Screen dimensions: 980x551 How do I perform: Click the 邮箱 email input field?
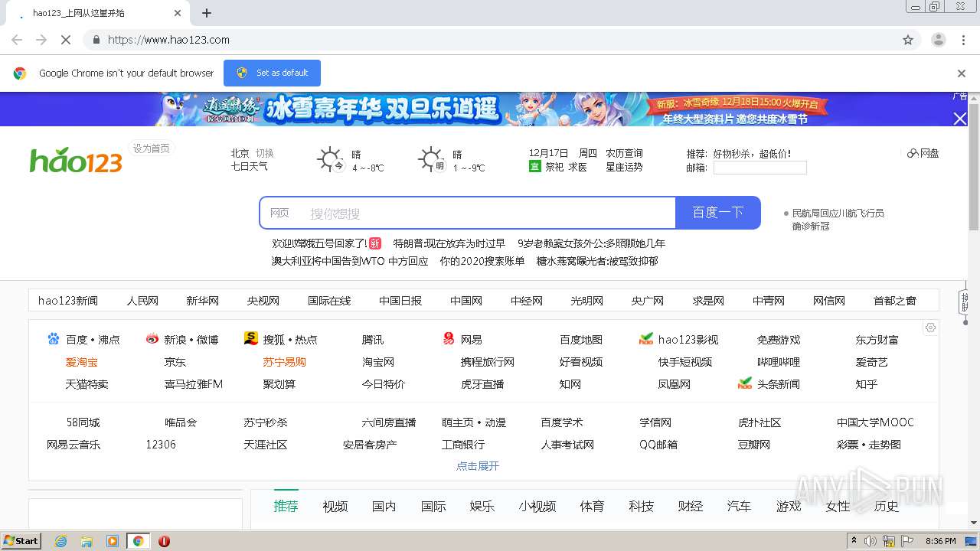tap(759, 168)
